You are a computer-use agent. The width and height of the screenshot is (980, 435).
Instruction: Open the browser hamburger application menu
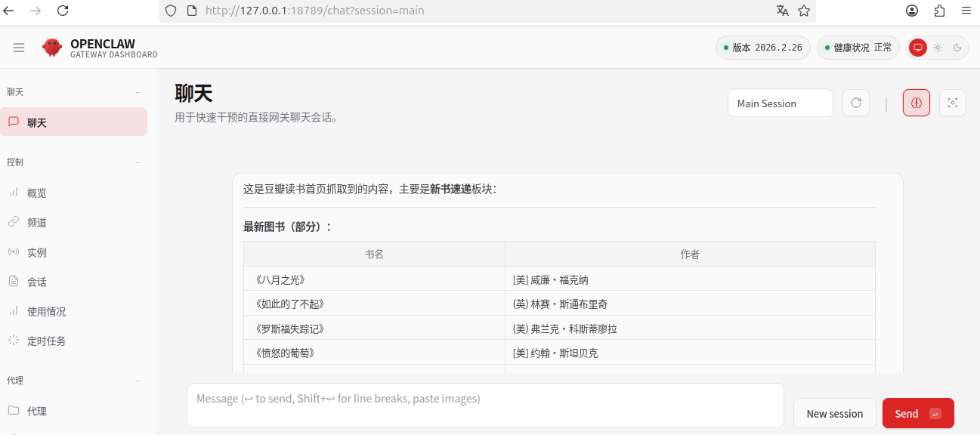pyautogui.click(x=966, y=11)
